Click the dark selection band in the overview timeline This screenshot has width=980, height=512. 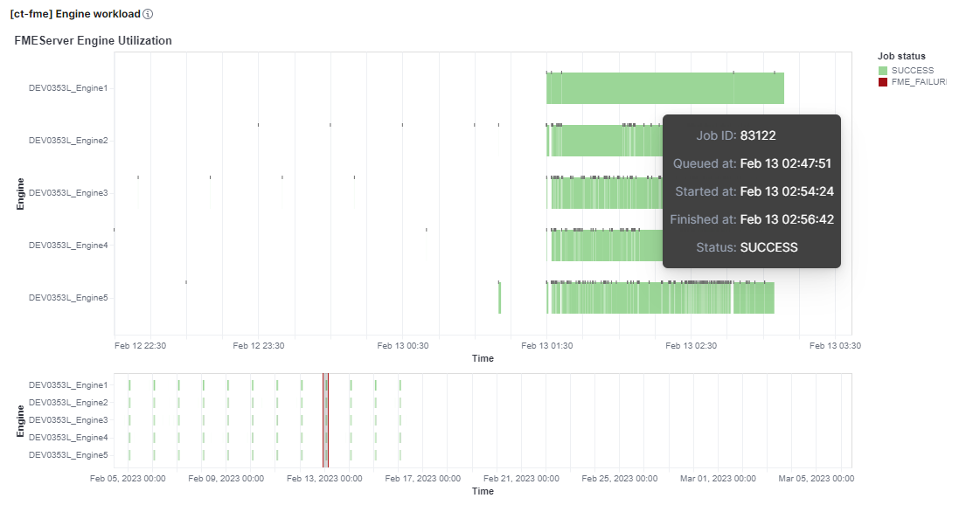tap(324, 419)
